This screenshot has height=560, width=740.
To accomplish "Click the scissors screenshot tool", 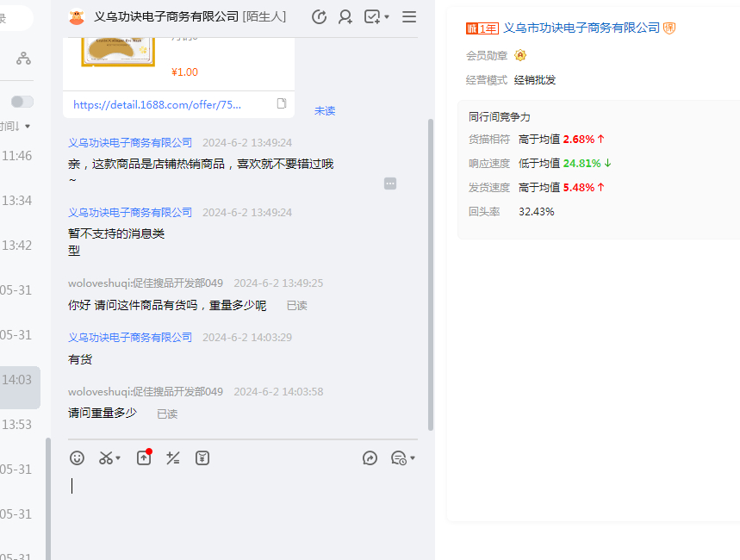I will (x=105, y=458).
